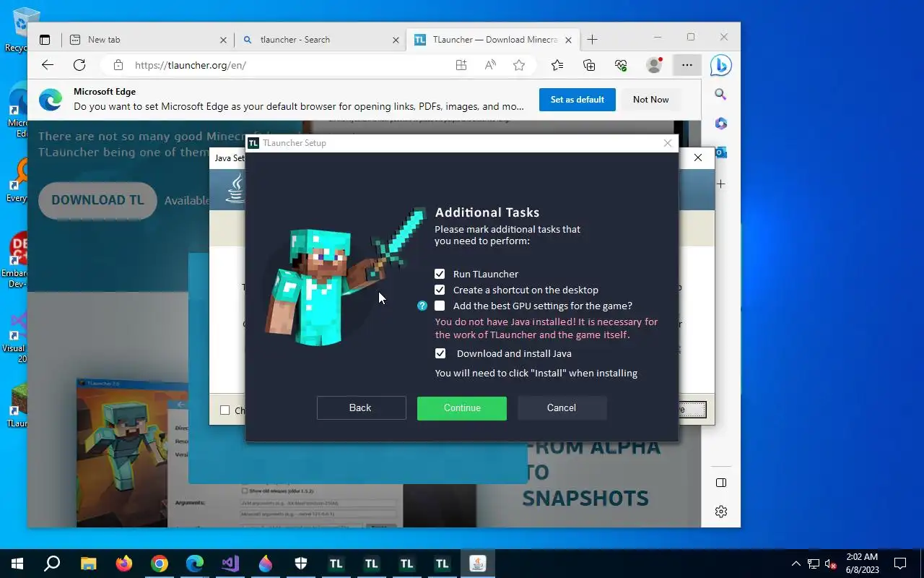Open Browser essentials heart icon
This screenshot has width=924, height=578.
coord(621,65)
